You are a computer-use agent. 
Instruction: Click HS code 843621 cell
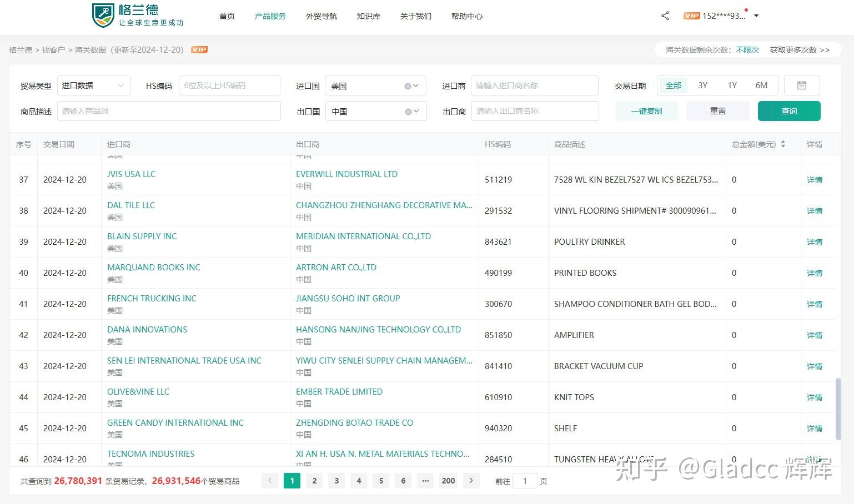point(498,242)
